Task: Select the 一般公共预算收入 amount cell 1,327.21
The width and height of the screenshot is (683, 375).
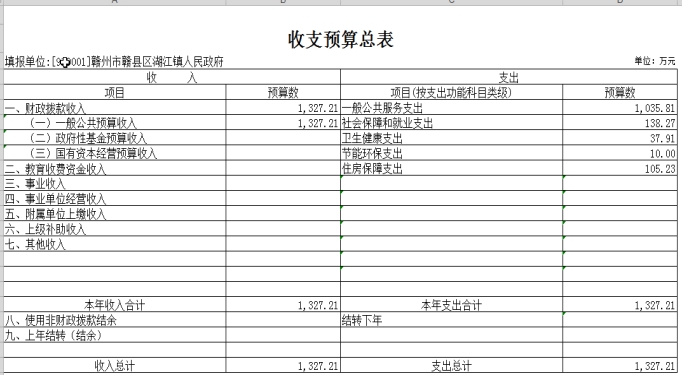Action: tap(283, 123)
